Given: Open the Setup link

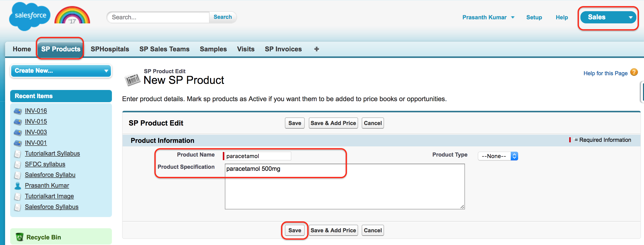Looking at the screenshot, I should [534, 17].
